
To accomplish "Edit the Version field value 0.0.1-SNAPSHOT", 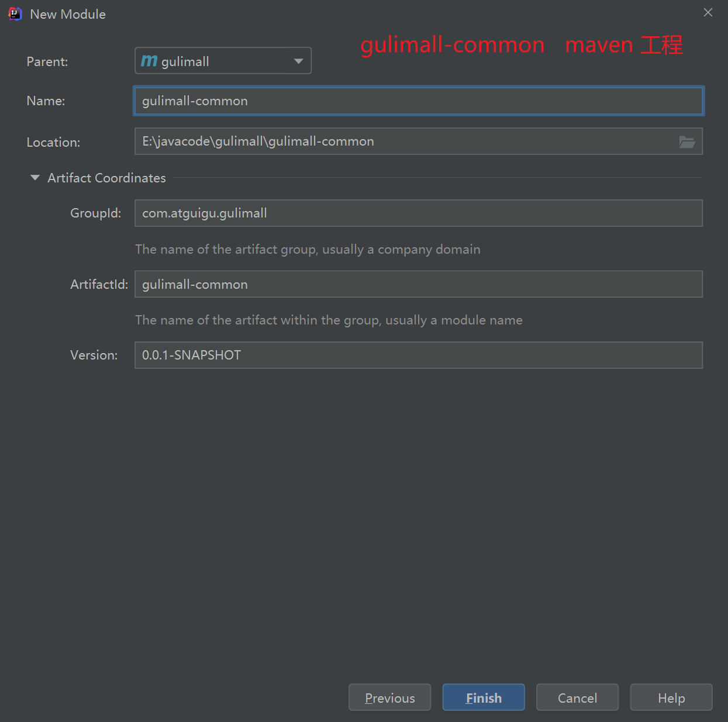I will pos(419,355).
